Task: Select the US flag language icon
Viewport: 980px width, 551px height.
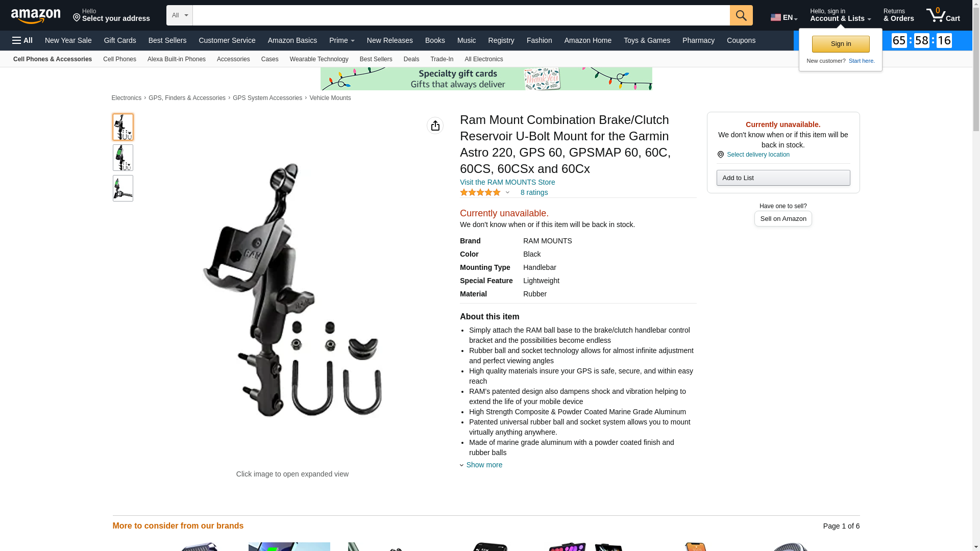Action: [776, 17]
